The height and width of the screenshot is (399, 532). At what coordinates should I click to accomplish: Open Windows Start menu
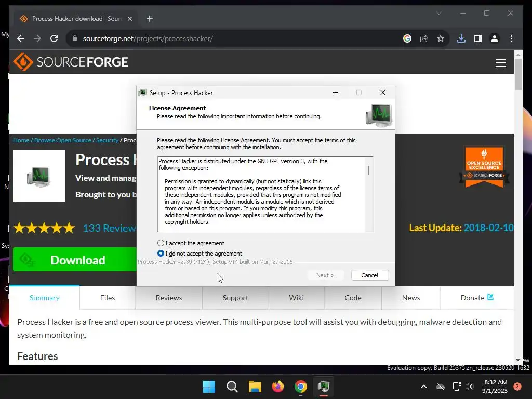coord(209,387)
